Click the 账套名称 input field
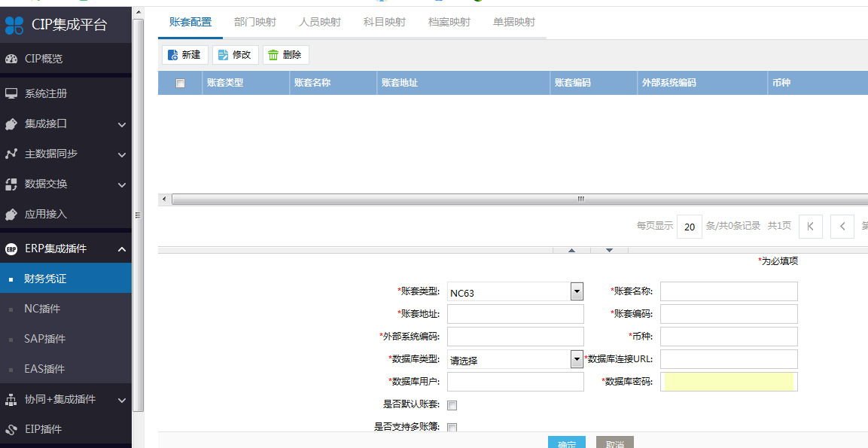This screenshot has width=868, height=448. 728,291
